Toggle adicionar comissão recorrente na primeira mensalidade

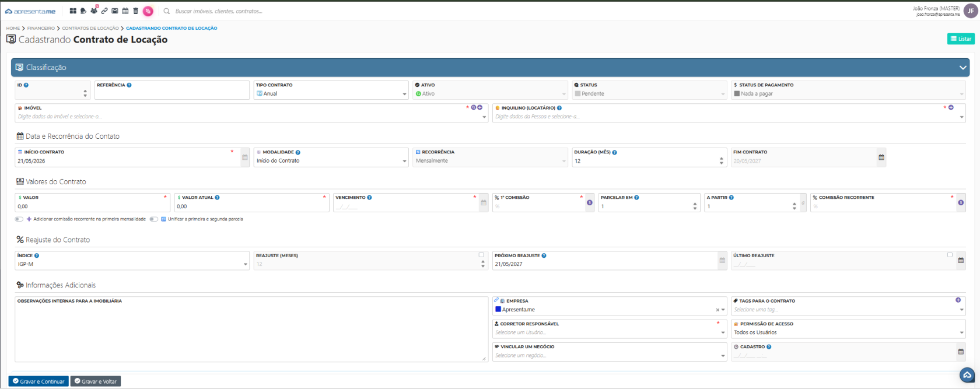(x=19, y=219)
